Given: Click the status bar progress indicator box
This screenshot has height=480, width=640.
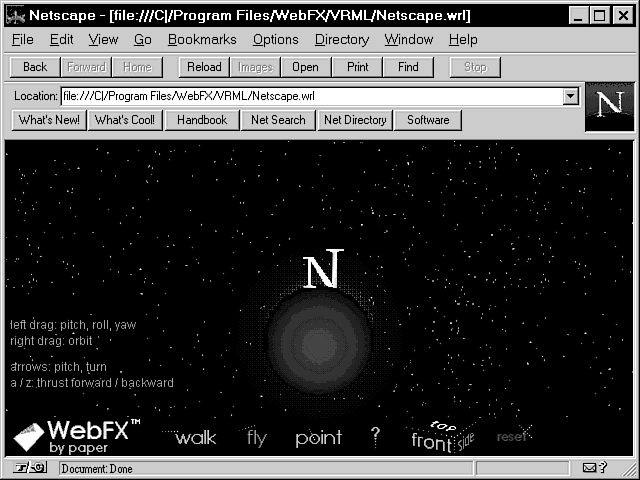Looking at the screenshot, I should click(x=522, y=468).
